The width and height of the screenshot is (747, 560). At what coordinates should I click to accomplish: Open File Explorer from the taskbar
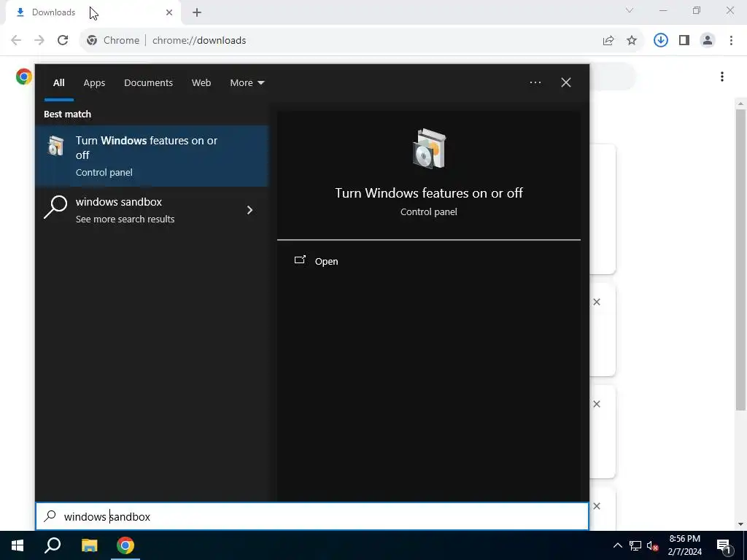coord(89,545)
